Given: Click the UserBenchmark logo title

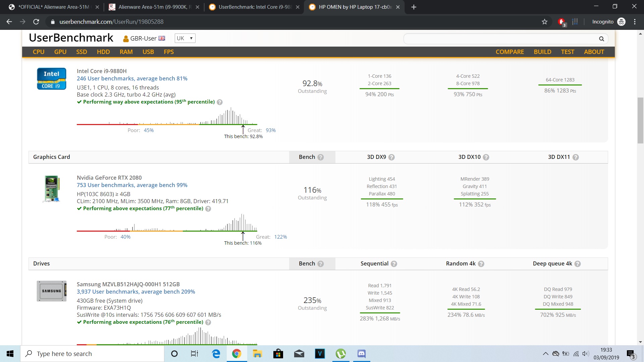Looking at the screenshot, I should 71,38.
